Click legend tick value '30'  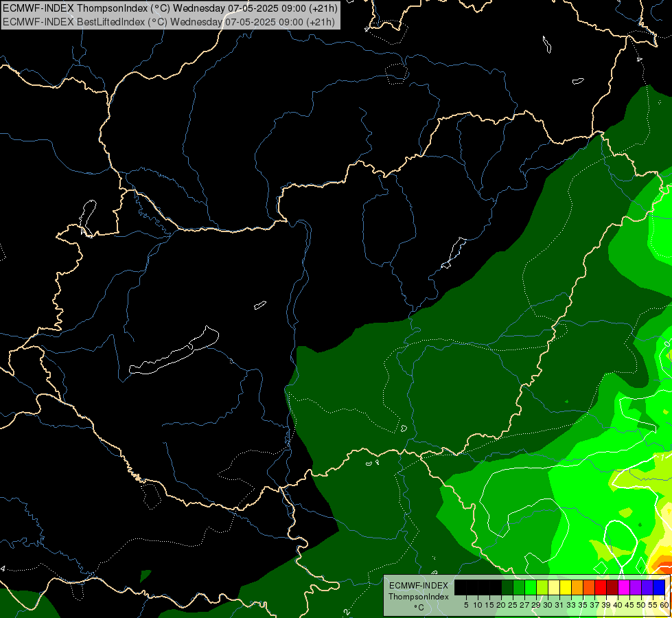click(548, 605)
